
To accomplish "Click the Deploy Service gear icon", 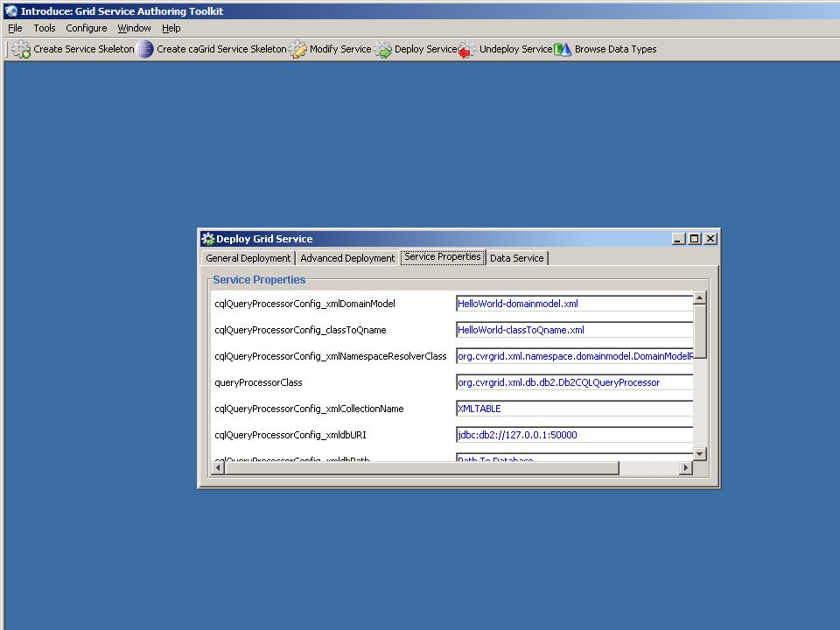I will (383, 49).
